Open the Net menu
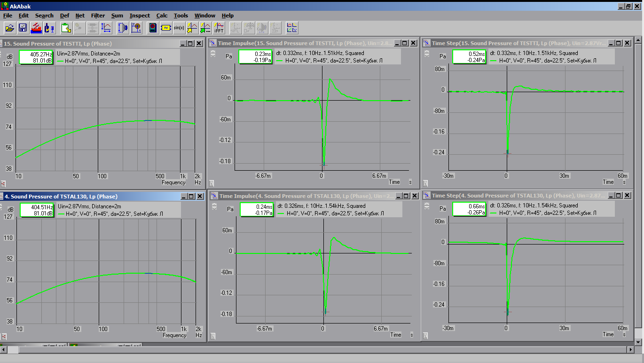The height and width of the screenshot is (363, 644). click(x=80, y=16)
